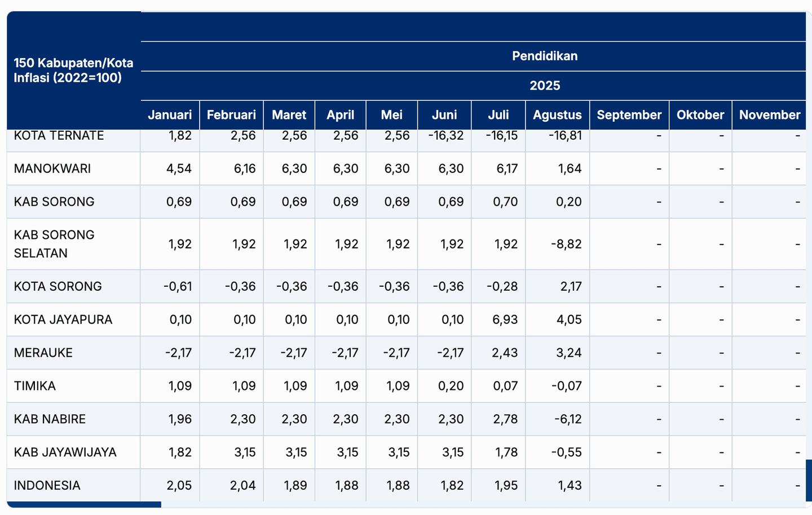
Task: Click the 150 Kabupaten/Kota Inflasi header
Action: (x=73, y=70)
